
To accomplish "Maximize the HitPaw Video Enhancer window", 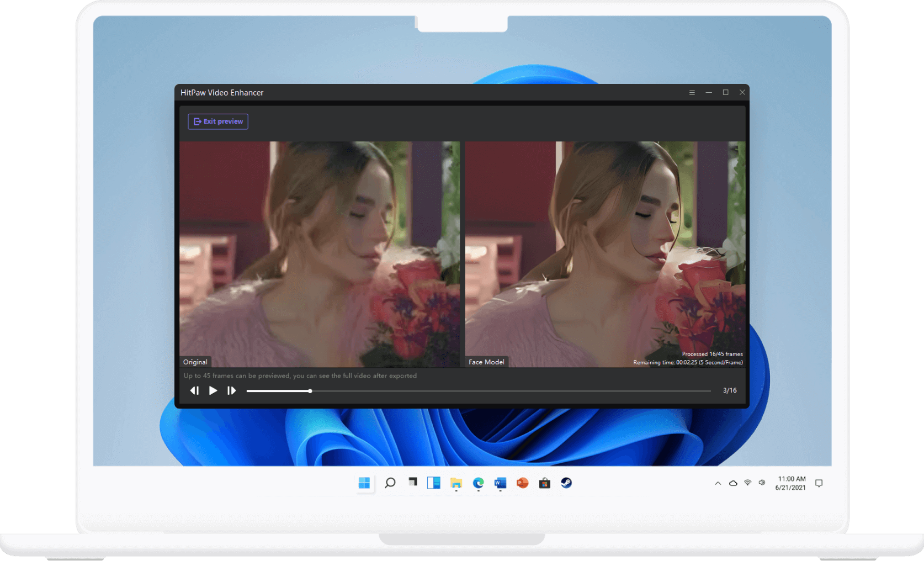I will 726,93.
